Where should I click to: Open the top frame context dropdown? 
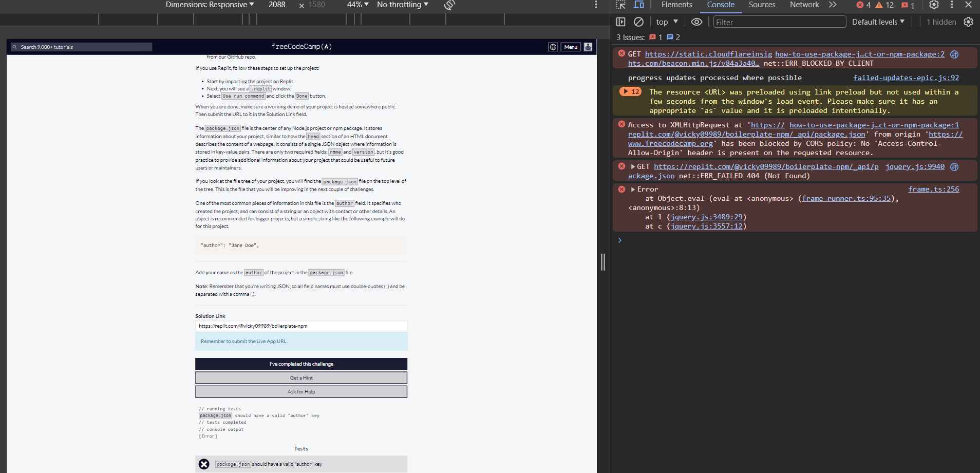(x=666, y=22)
